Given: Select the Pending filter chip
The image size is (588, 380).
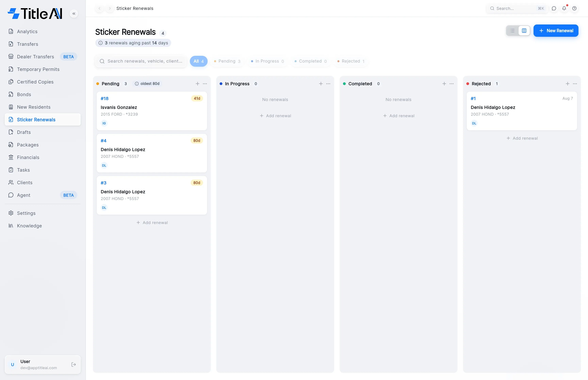Looking at the screenshot, I should coord(227,61).
